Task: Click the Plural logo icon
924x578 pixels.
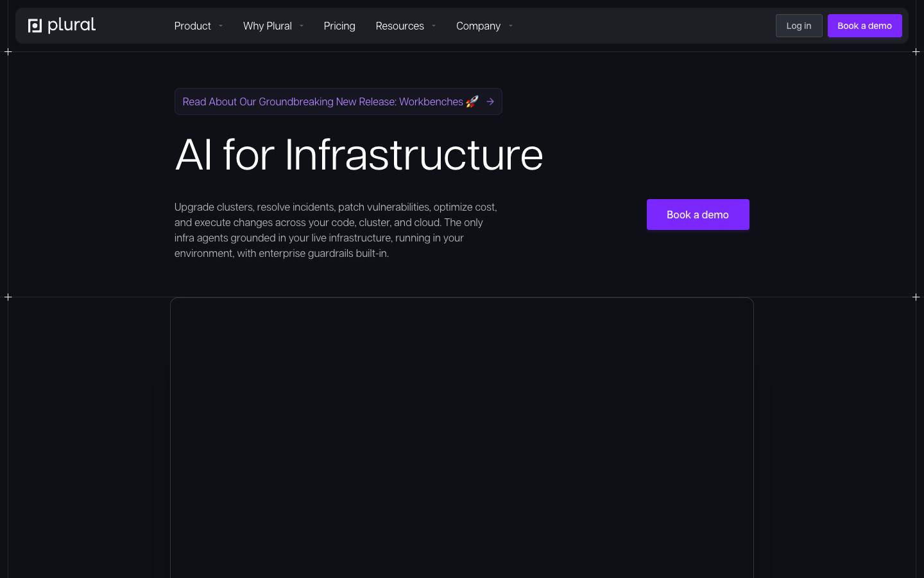Action: click(35, 26)
